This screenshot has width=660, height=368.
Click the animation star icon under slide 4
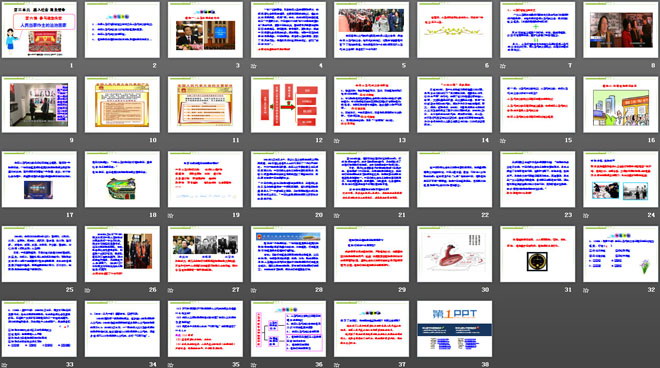[x=253, y=66]
